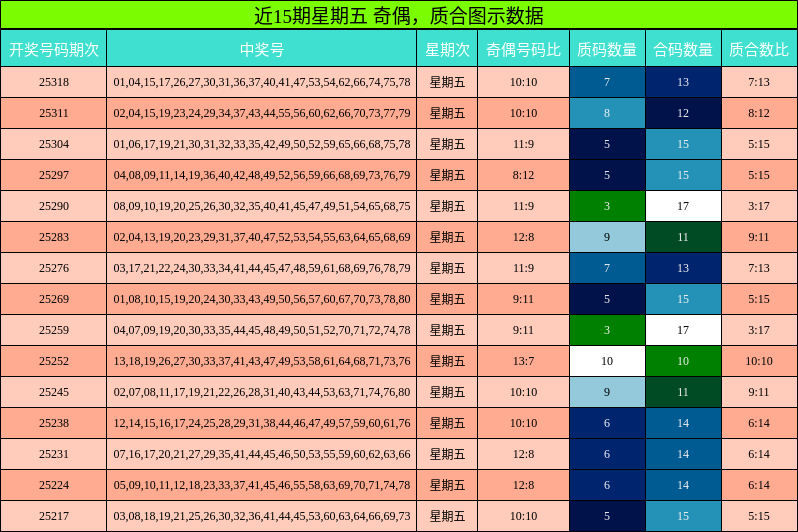The width and height of the screenshot is (798, 532).
Task: Select issue number 25245
Action: 53,393
